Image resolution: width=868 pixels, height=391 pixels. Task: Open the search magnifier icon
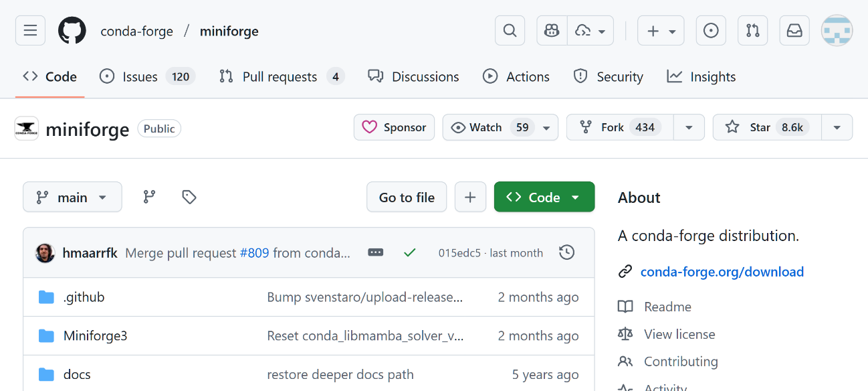pos(510,31)
